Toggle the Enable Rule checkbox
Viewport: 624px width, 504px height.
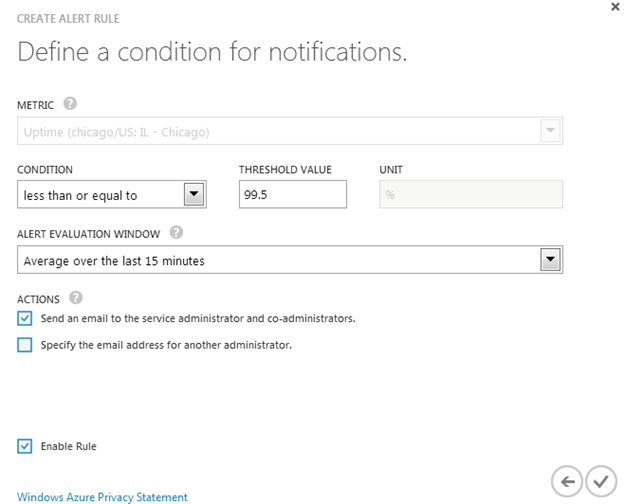tap(25, 446)
